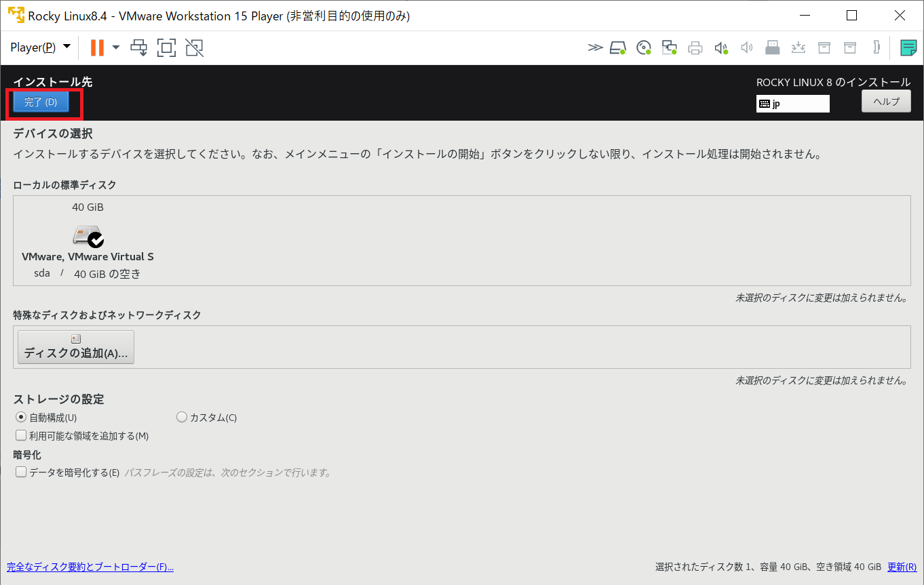Click the second archive-box device icon

click(849, 47)
